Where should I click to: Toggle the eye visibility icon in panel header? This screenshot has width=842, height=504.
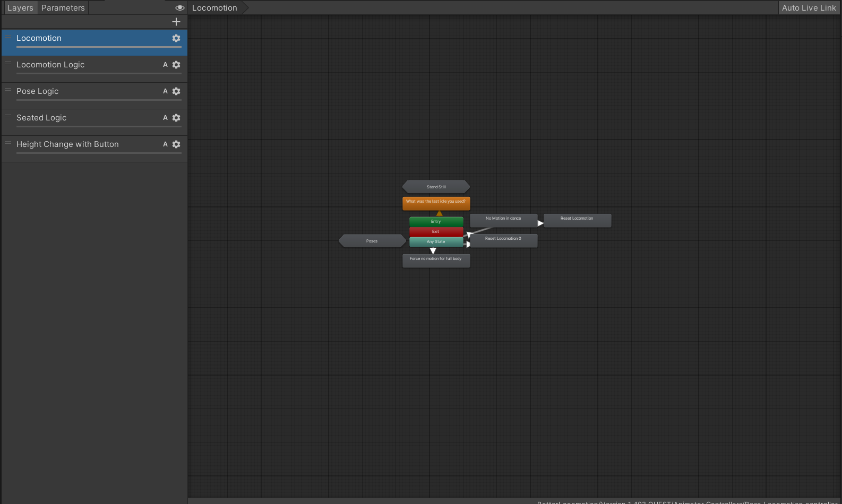tap(180, 8)
